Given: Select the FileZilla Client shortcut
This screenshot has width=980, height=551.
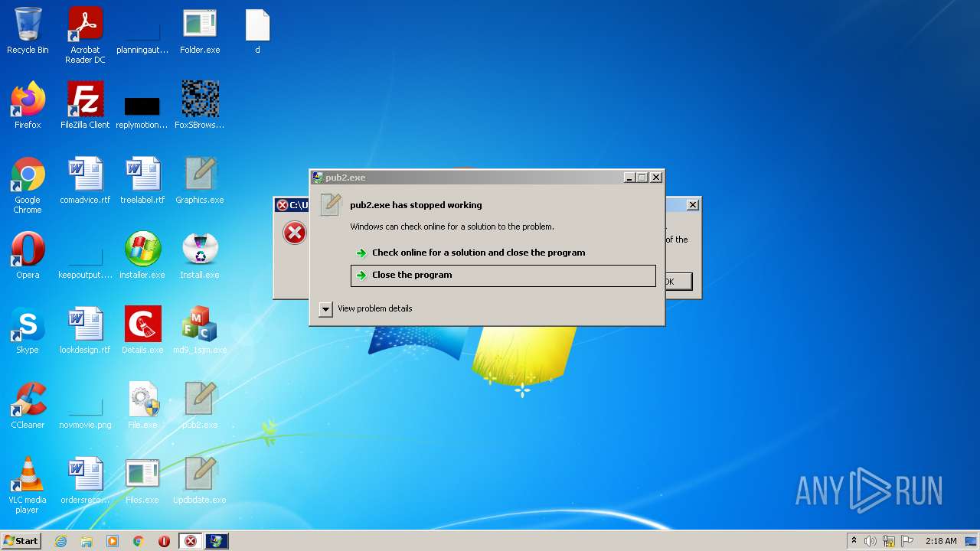Looking at the screenshot, I should click(85, 106).
